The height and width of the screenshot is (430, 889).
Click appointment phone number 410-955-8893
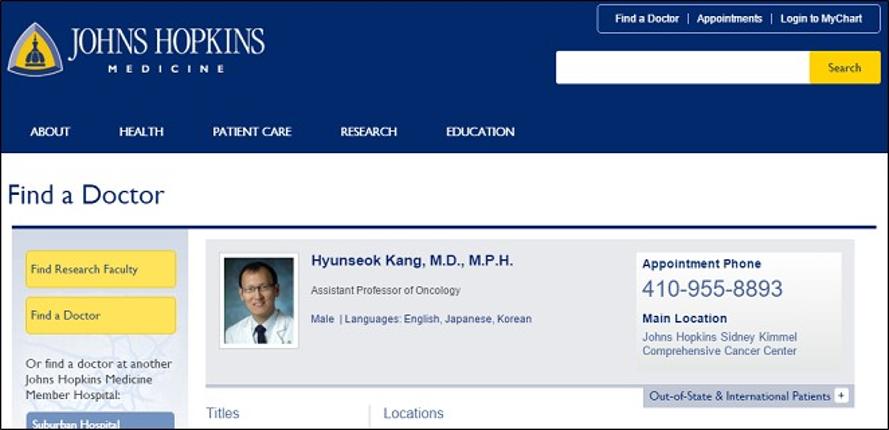[712, 290]
